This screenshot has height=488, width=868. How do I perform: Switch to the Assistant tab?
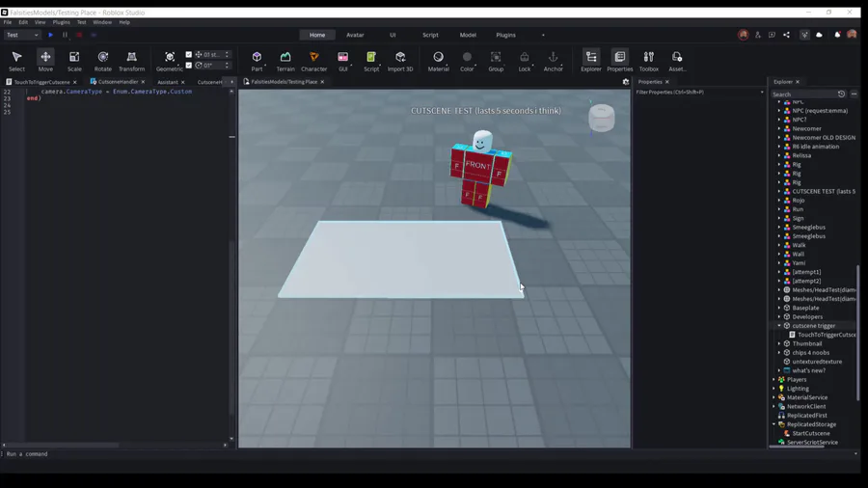point(168,82)
